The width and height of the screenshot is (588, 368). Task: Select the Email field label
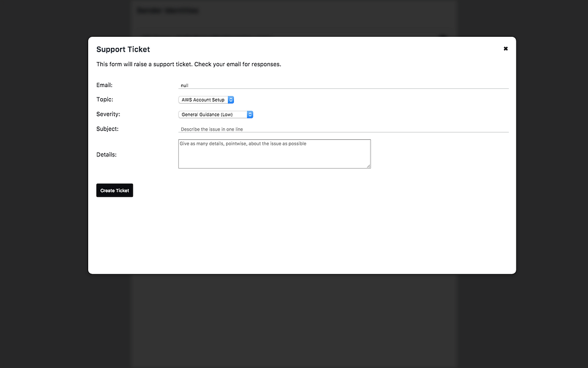(104, 85)
